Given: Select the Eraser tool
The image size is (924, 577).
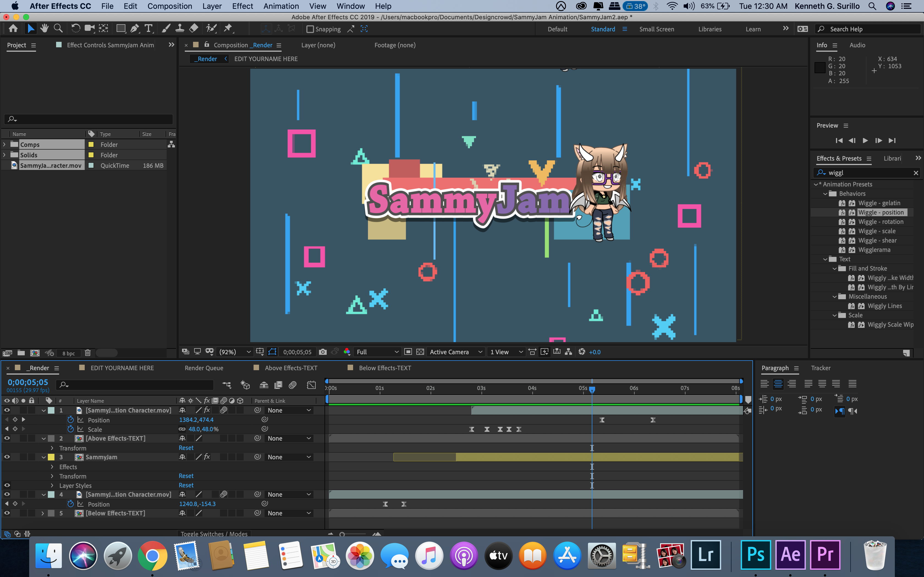Looking at the screenshot, I should [x=194, y=29].
